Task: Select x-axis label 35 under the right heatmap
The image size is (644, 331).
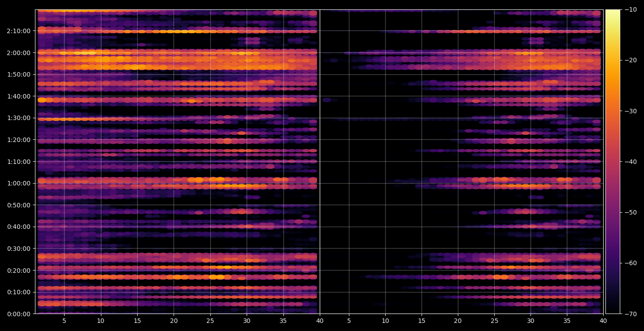Action: click(x=567, y=321)
